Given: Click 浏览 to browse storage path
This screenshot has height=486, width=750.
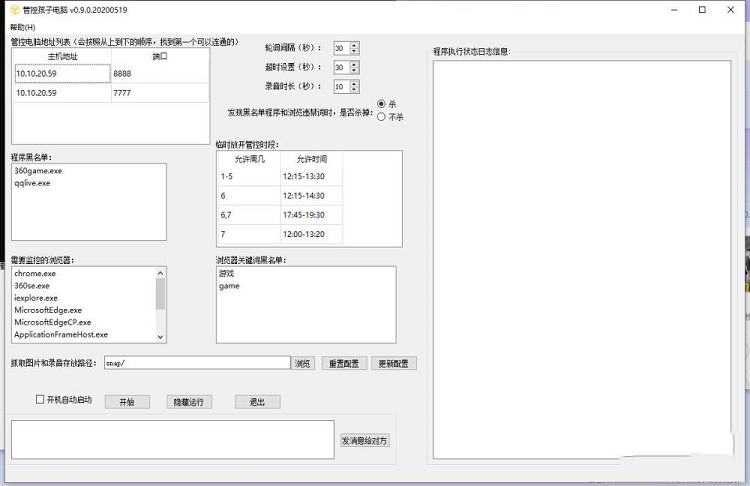Looking at the screenshot, I should (304, 363).
